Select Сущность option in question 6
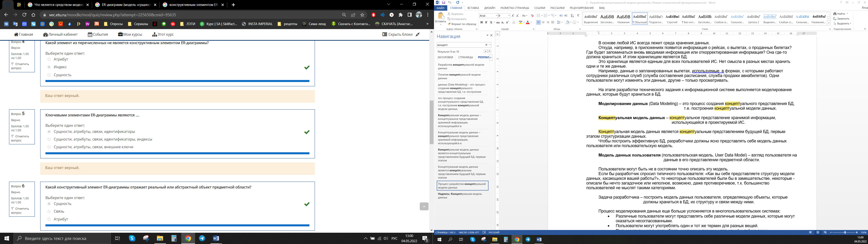This screenshot has height=244, width=868. point(49,204)
